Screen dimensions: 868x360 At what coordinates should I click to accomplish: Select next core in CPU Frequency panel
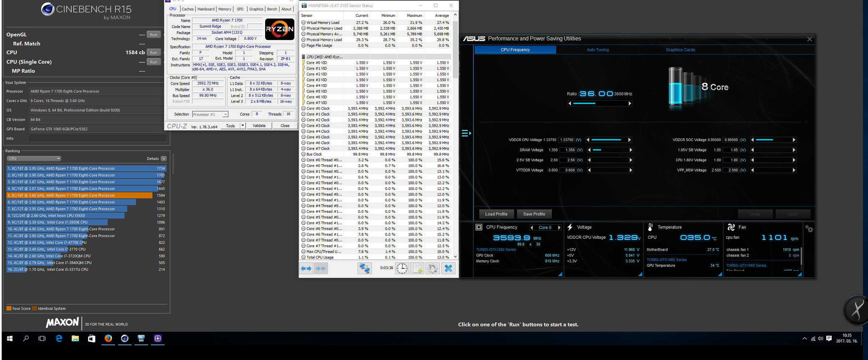tap(559, 228)
